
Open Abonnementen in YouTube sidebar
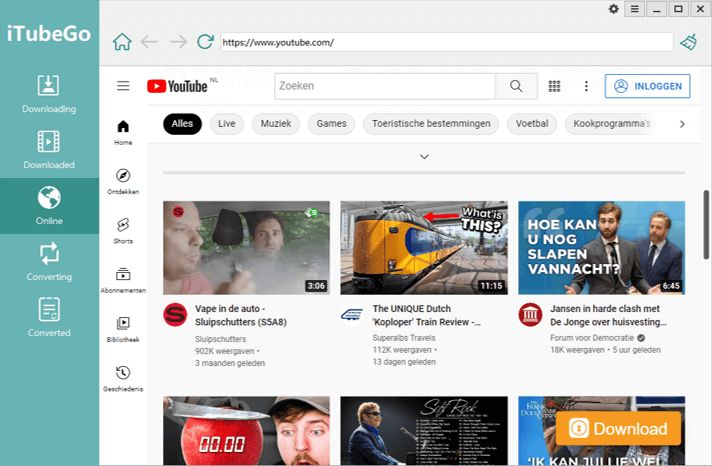click(x=123, y=280)
